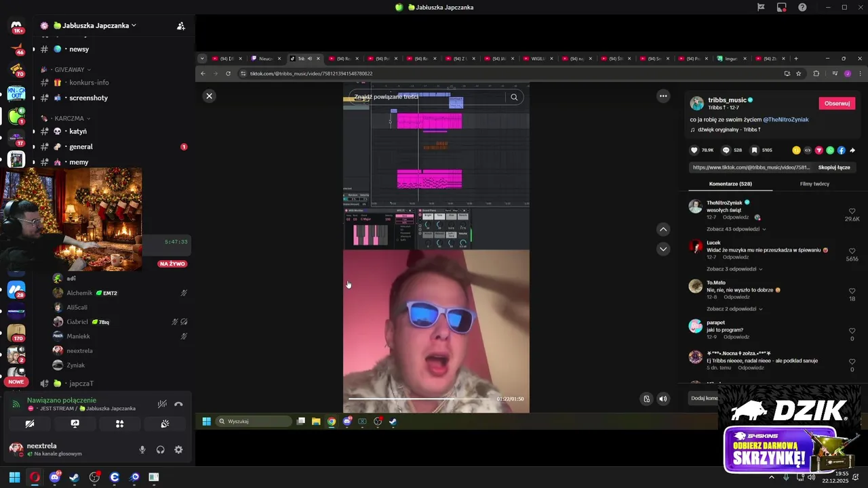Toggle noise suppression in voice connection panel
The image size is (868, 488).
tap(162, 404)
